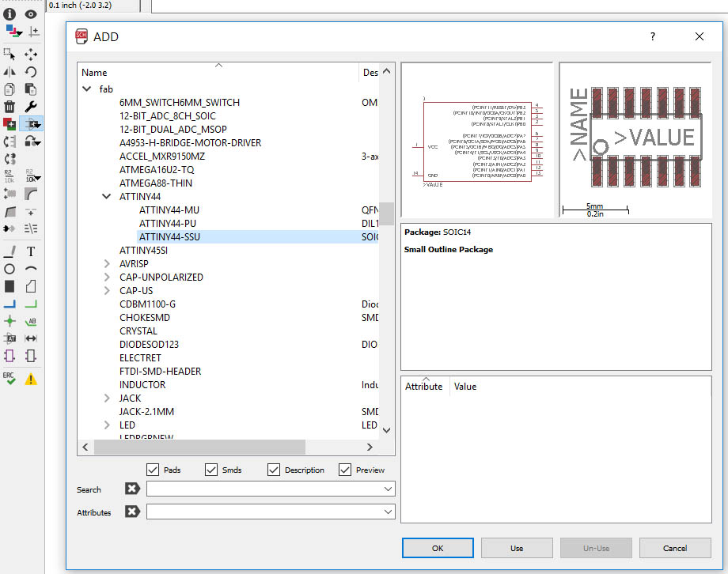Screen dimensions: 728x574
Task: Select the Info tool in the toolbar
Action: click(9, 14)
